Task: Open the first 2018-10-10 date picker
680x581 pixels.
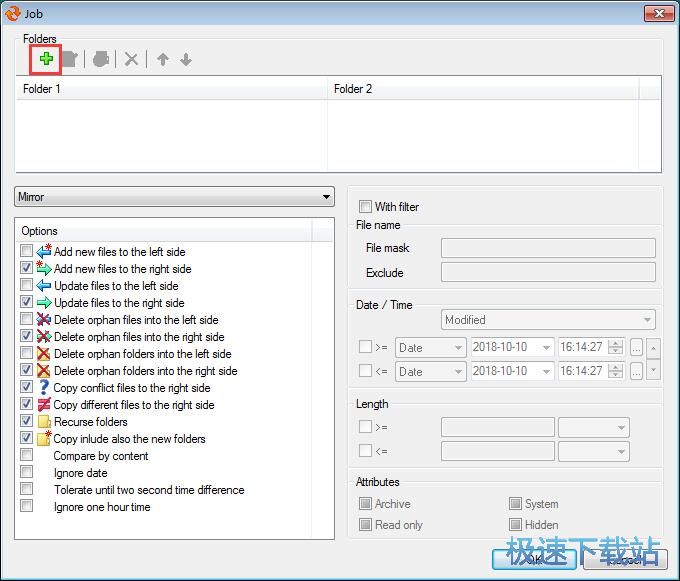Action: (546, 347)
